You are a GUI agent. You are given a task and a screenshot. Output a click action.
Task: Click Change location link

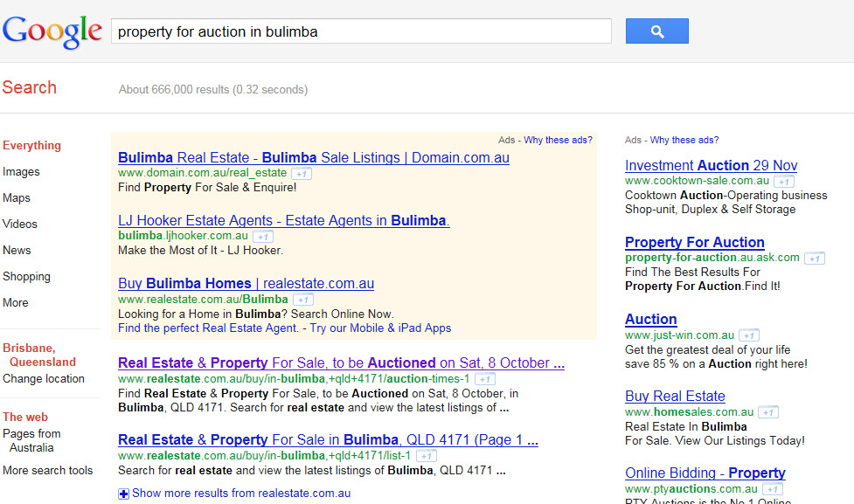pos(44,379)
